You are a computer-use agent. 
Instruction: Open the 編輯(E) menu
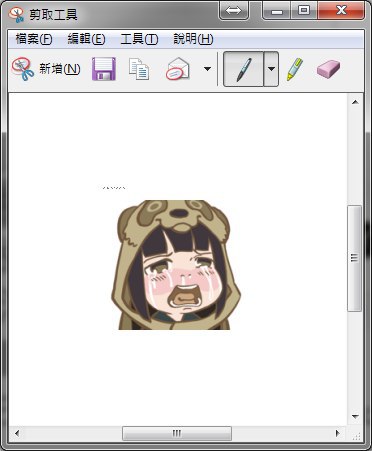pos(86,39)
